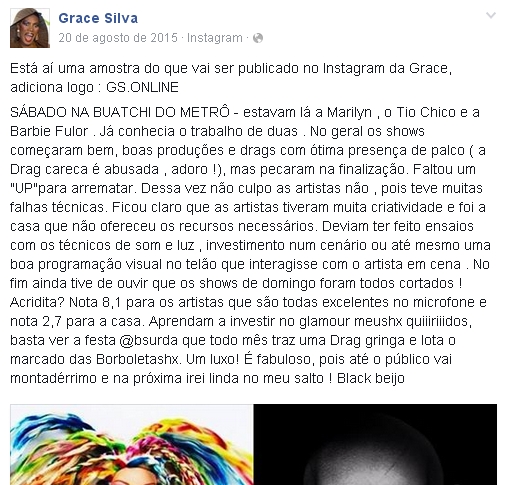Click the SÁBADO NA BUATCHI DO METRÔ heading
This screenshot has height=485, width=506.
(120, 112)
